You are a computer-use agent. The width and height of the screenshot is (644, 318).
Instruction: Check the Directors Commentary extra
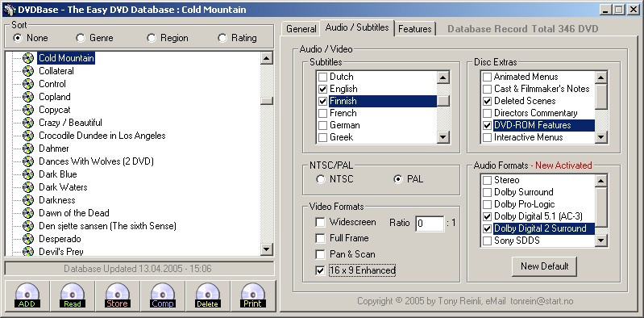pos(487,113)
